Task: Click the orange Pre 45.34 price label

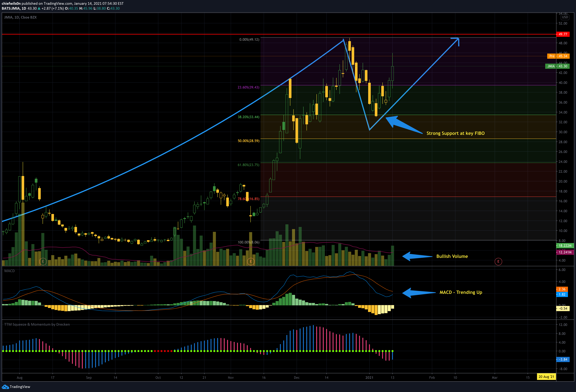Action: [558, 56]
